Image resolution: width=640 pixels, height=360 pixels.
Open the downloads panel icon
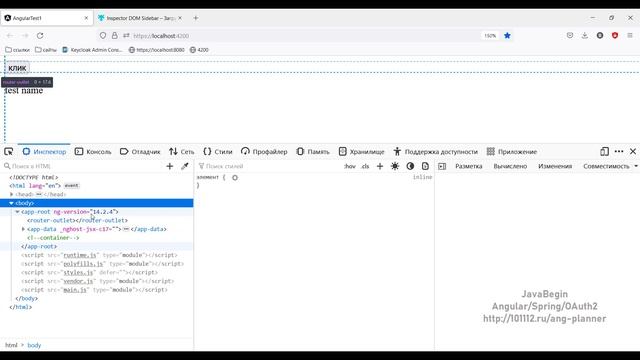[585, 36]
